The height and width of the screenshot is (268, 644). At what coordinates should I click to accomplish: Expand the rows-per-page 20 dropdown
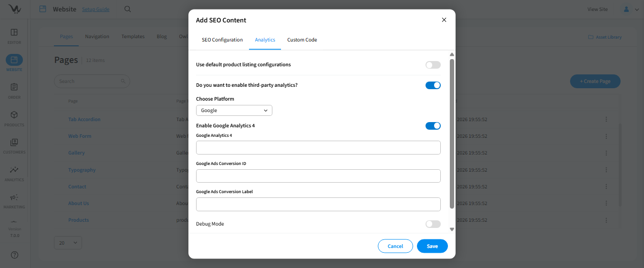68,243
